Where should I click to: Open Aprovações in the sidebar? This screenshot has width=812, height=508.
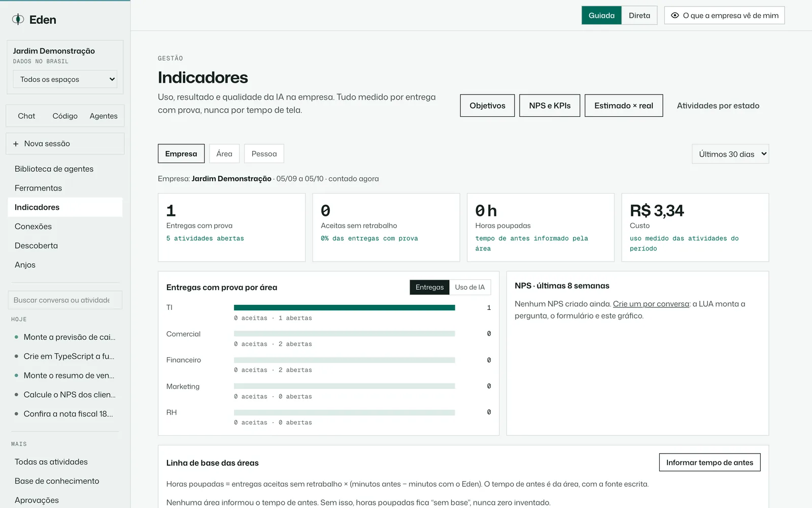pyautogui.click(x=65, y=500)
